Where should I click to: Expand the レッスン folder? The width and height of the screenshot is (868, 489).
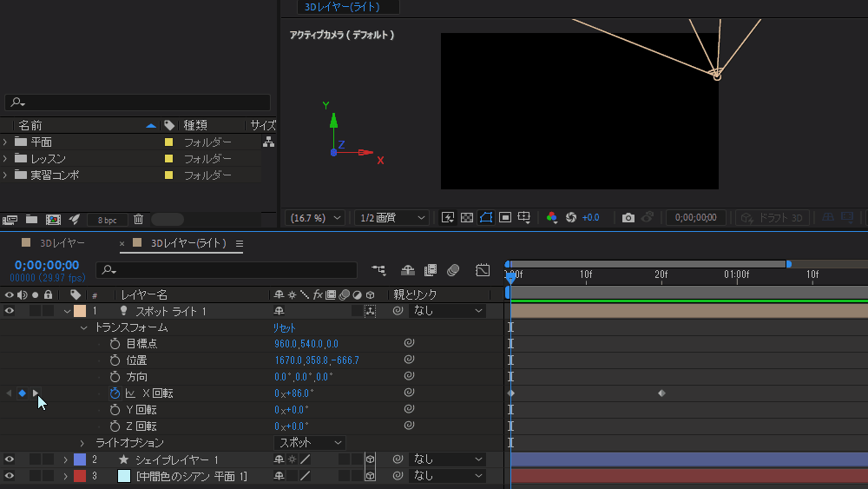click(5, 159)
